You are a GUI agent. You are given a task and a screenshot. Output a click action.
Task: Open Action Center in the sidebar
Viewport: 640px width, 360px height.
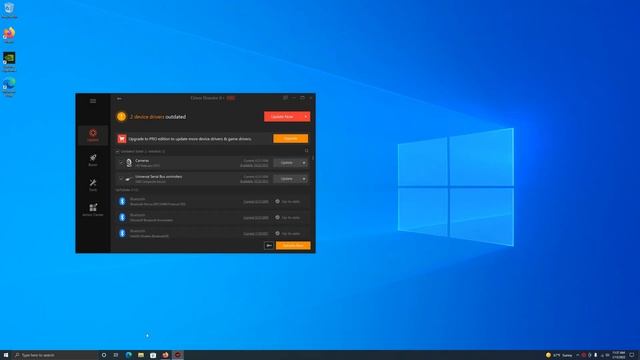coord(93,209)
